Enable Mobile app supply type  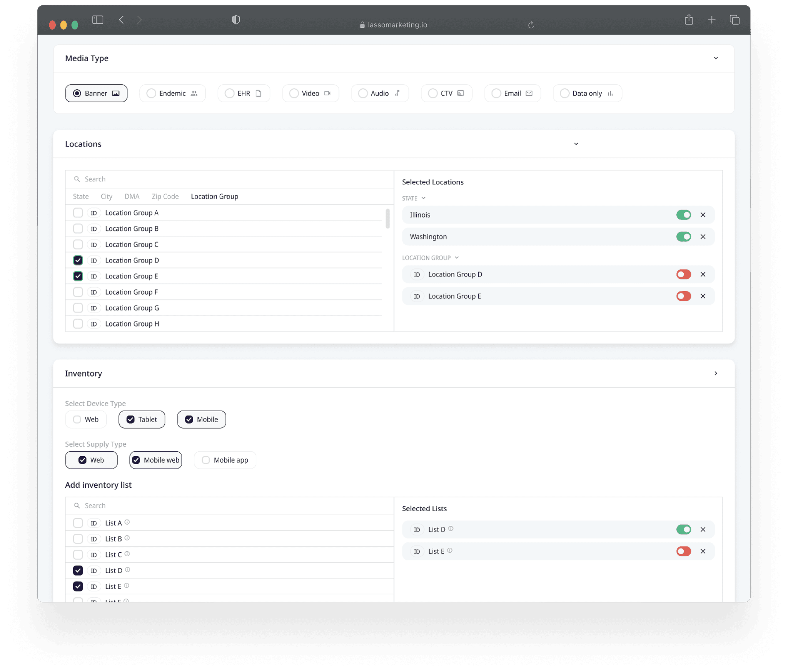click(x=225, y=460)
